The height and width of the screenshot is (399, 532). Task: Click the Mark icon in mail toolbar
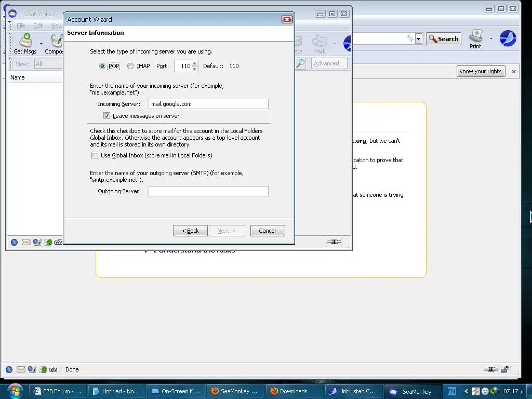pyautogui.click(x=320, y=44)
